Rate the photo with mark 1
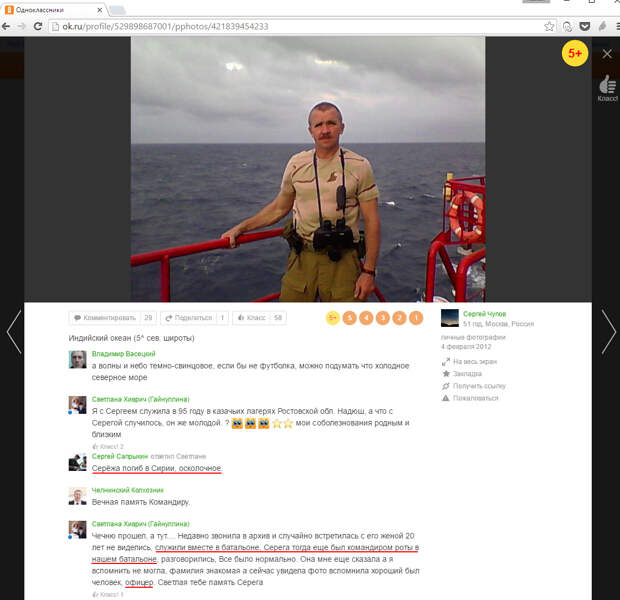620x600 pixels. pos(416,318)
